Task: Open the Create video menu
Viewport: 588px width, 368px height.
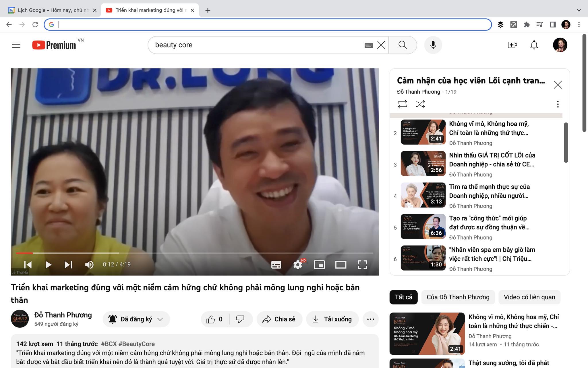Action: [x=512, y=45]
